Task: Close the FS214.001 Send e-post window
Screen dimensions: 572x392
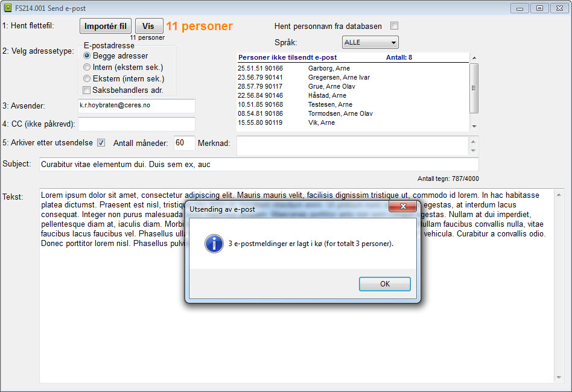Action: [559, 8]
